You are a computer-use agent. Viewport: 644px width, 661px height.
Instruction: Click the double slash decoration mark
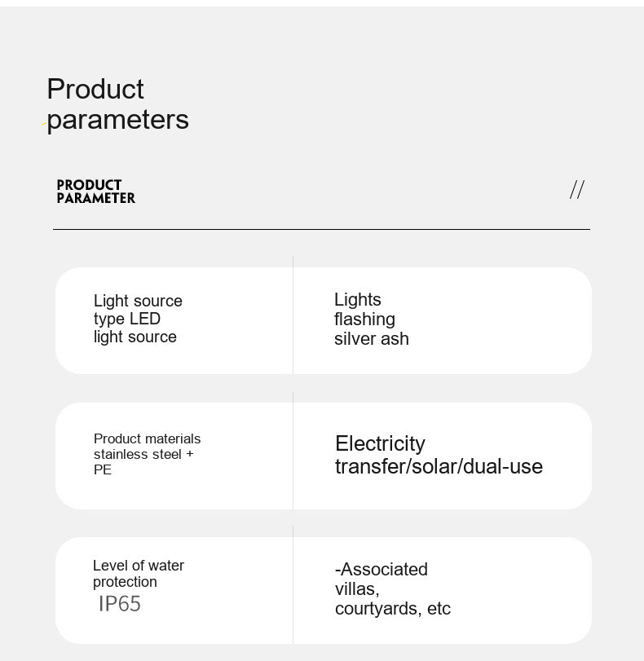coord(577,190)
